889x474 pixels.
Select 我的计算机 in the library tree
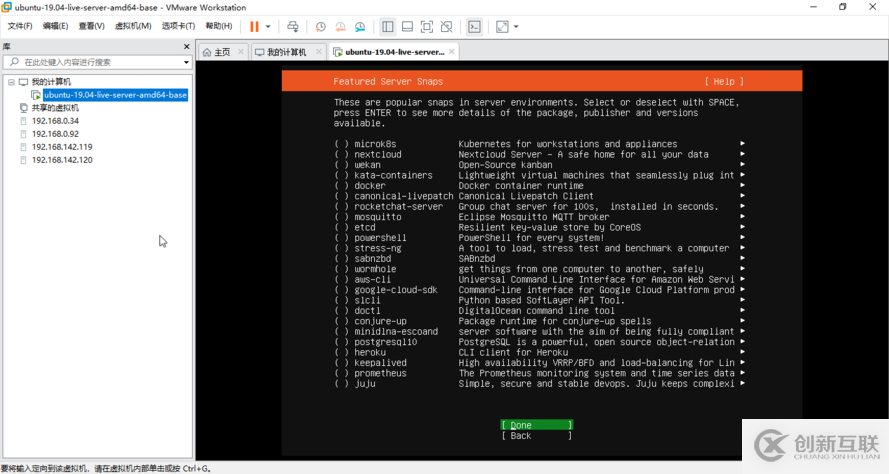[51, 82]
